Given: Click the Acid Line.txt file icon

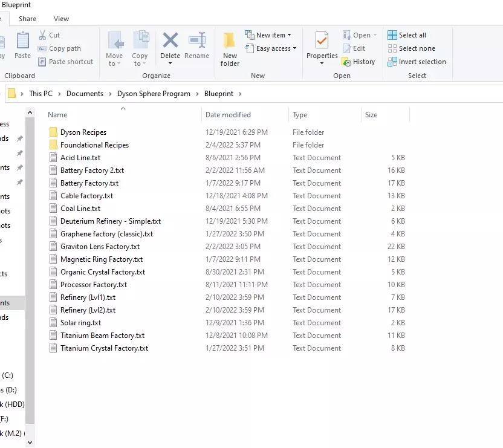Looking at the screenshot, I should [53, 157].
